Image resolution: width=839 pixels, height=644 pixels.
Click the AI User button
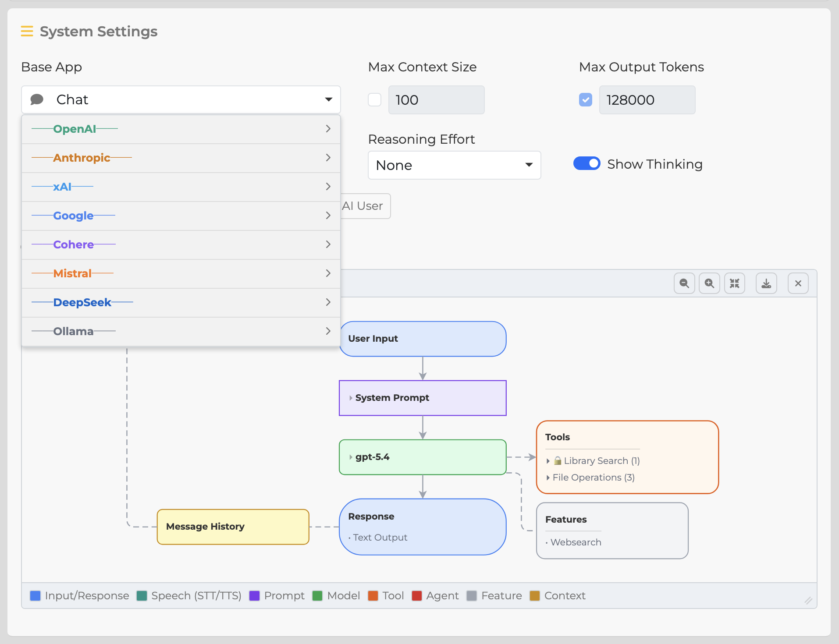pos(365,206)
